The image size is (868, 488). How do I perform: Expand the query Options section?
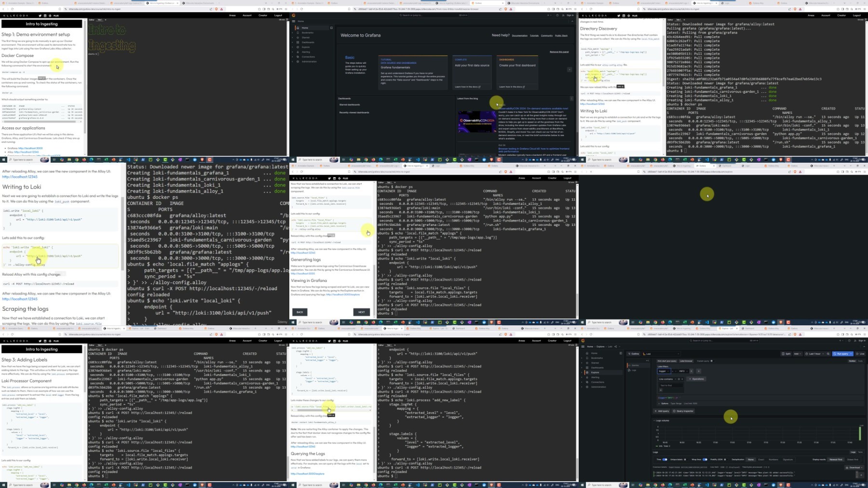[664, 404]
